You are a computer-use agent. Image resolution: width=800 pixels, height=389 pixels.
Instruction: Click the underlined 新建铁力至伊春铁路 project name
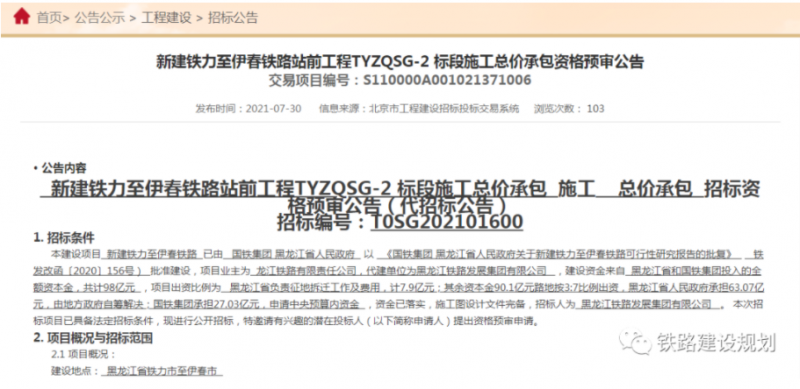pos(153,254)
